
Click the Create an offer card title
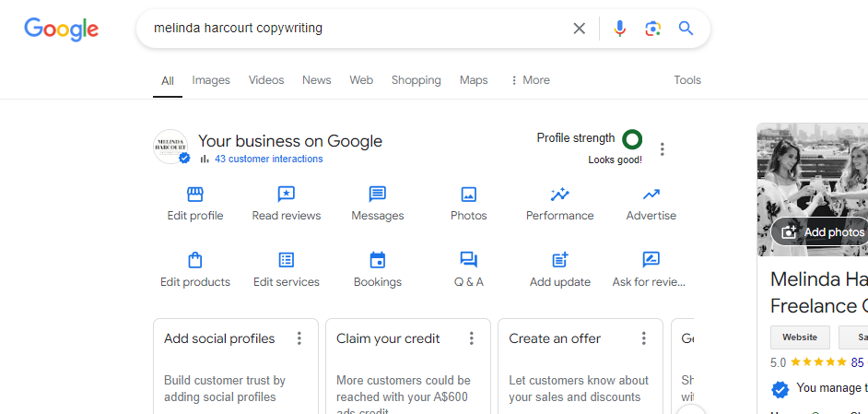pos(555,338)
